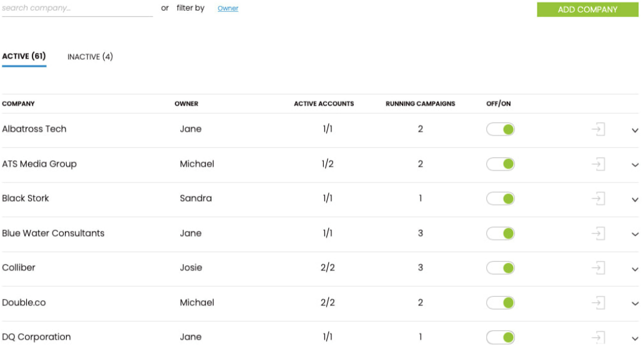Click the Owner filter link
The height and width of the screenshot is (351, 644).
[228, 9]
